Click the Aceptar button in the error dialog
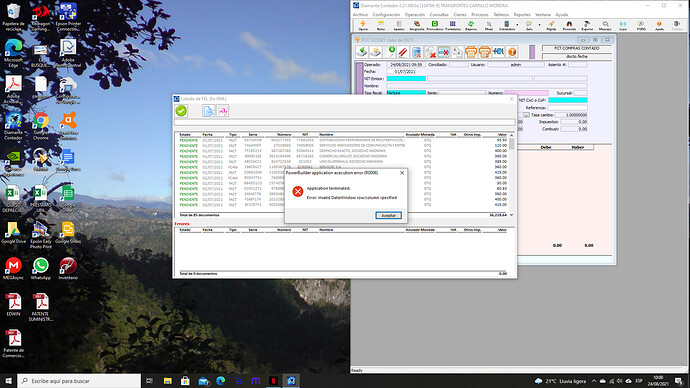The height and width of the screenshot is (388, 690). [x=388, y=215]
